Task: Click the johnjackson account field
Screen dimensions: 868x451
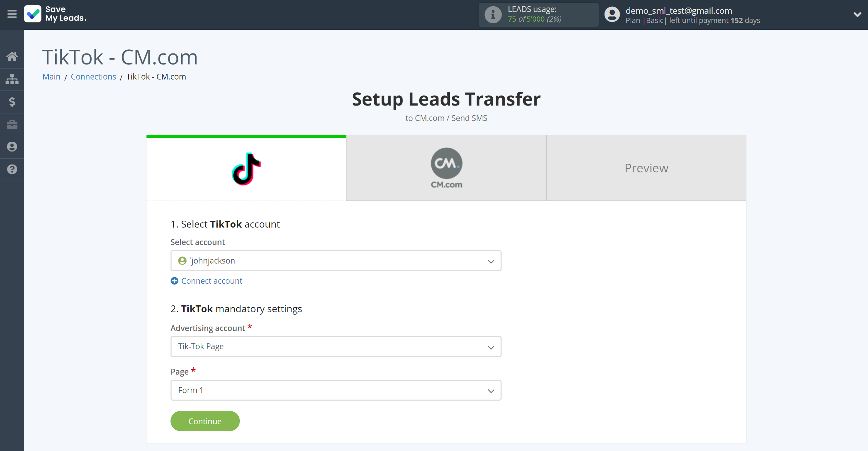Action: [x=336, y=260]
